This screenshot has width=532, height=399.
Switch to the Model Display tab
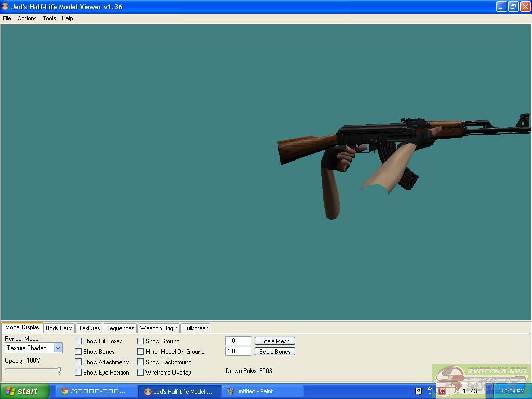pyautogui.click(x=22, y=327)
